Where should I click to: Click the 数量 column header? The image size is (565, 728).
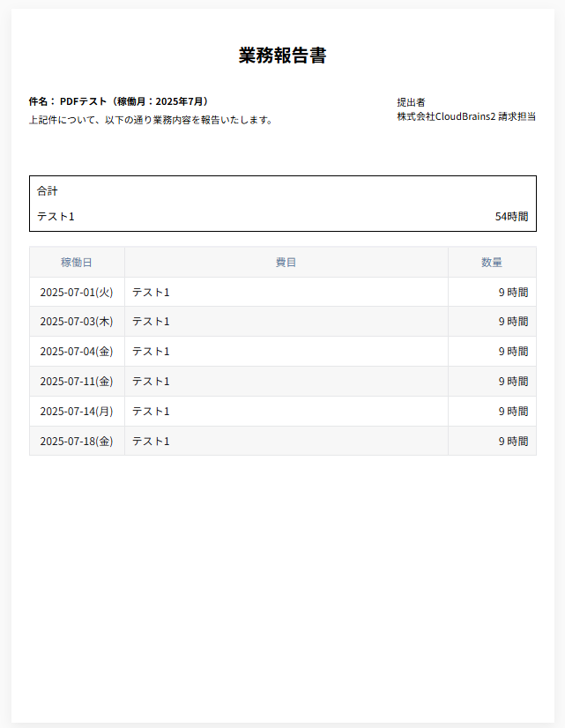pyautogui.click(x=492, y=263)
